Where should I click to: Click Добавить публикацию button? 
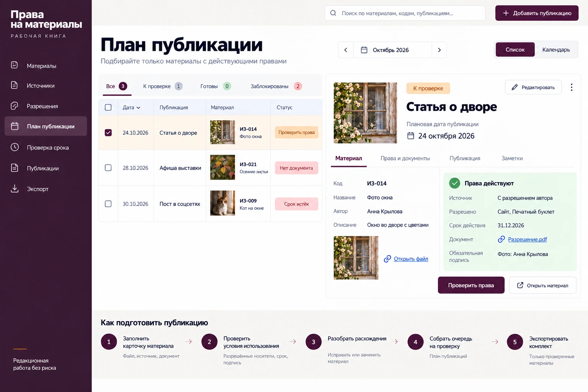(537, 13)
